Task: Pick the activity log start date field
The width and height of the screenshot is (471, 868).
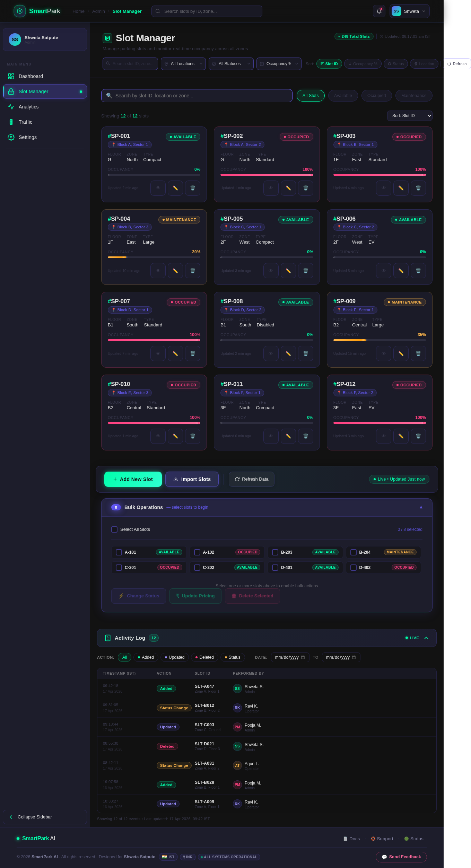Action: (x=290, y=657)
